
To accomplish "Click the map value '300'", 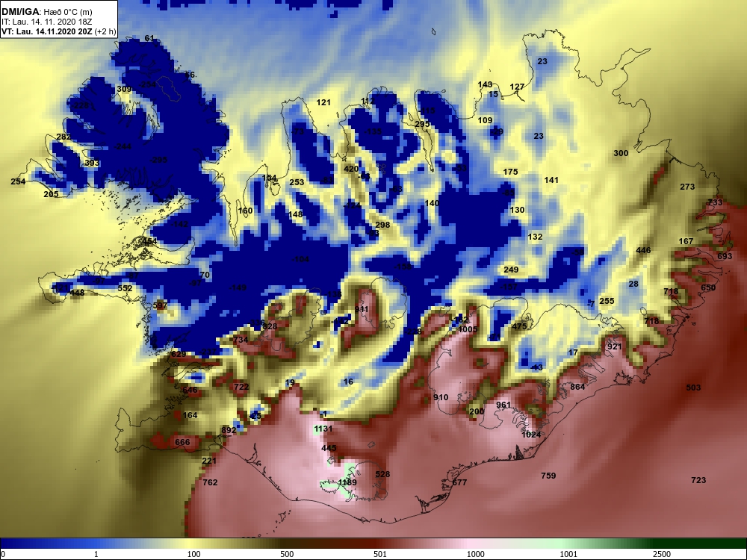I will [621, 153].
